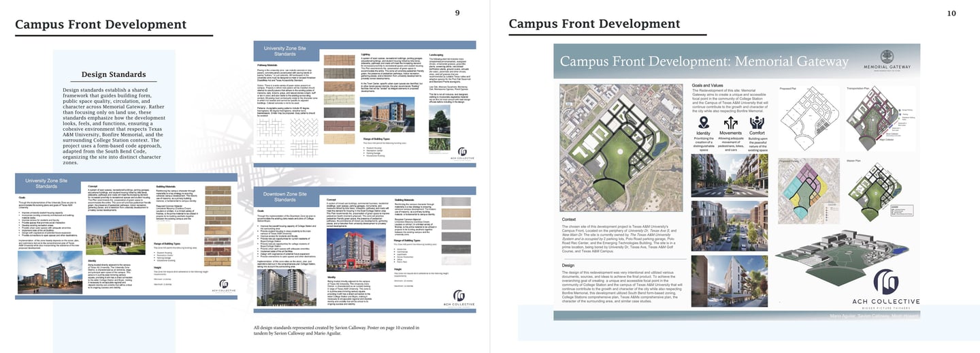The height and width of the screenshot is (353, 980).
Task: Click the arrows Movements icon
Action: tap(732, 122)
